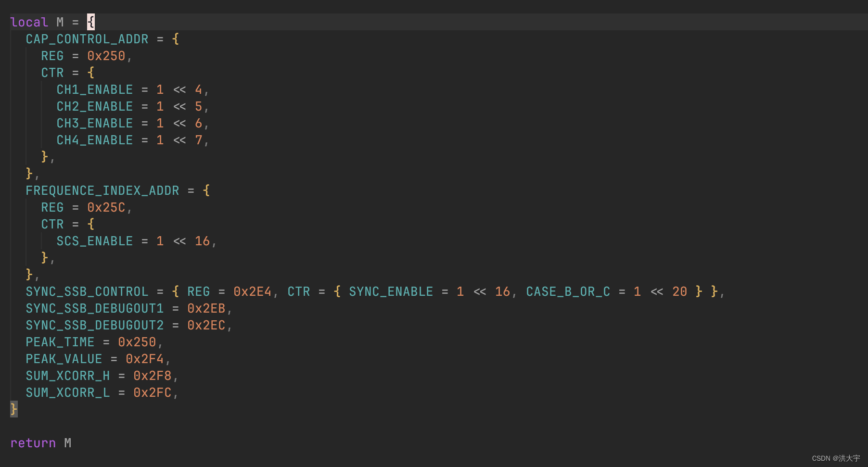Click SYNC_SSB_CONTROL identifier
The width and height of the screenshot is (868, 467).
pos(87,291)
